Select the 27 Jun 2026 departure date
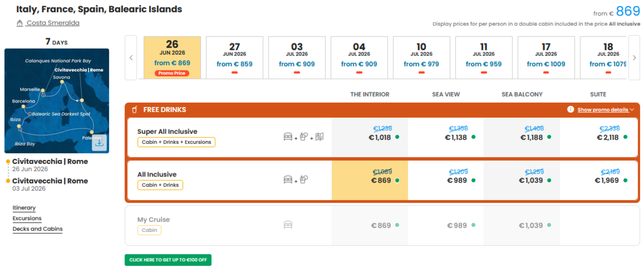644x267 pixels. click(x=234, y=58)
